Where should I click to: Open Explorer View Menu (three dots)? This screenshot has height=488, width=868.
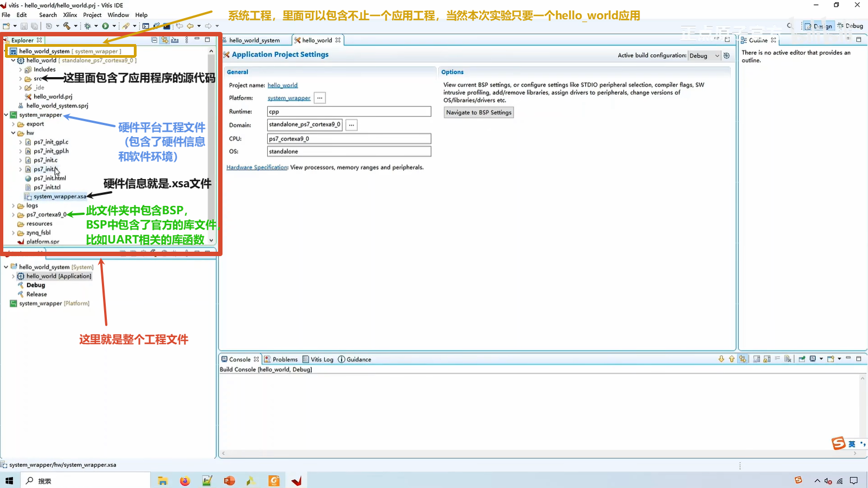coord(187,40)
